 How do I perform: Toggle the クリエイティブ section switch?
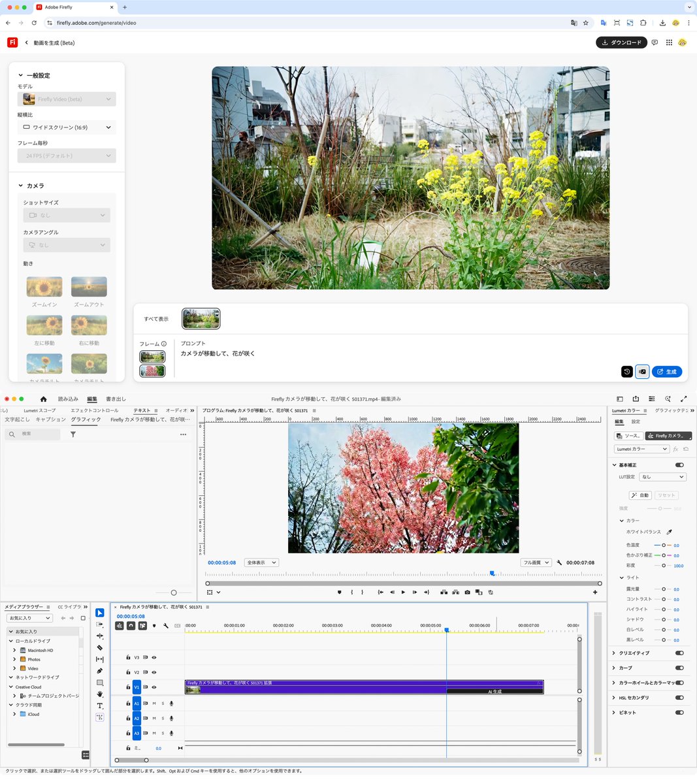(x=679, y=653)
